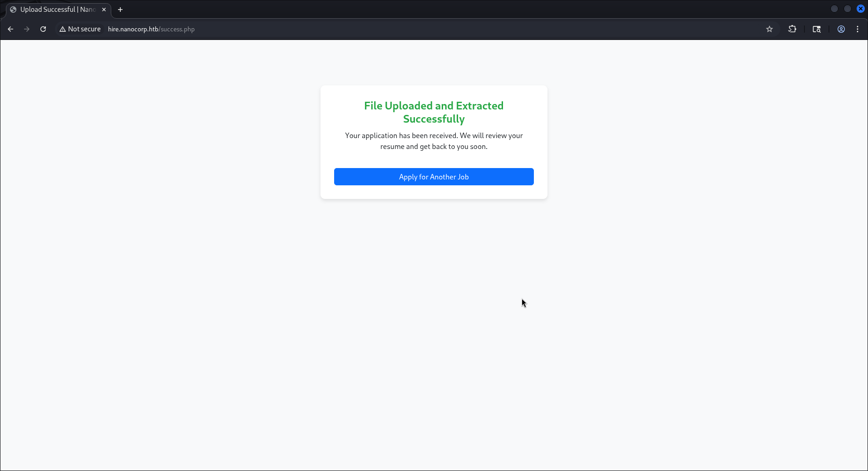
Task: Click the Not secure label
Action: (x=84, y=29)
